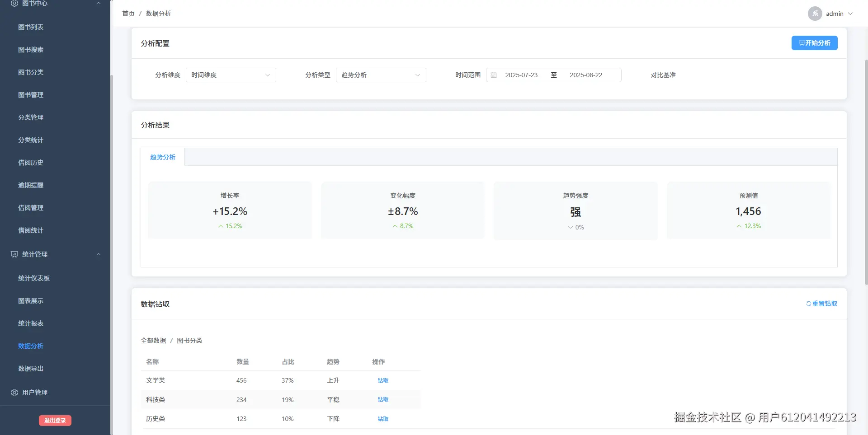
Task: Switch to the 趋势分析 tab
Action: 163,157
